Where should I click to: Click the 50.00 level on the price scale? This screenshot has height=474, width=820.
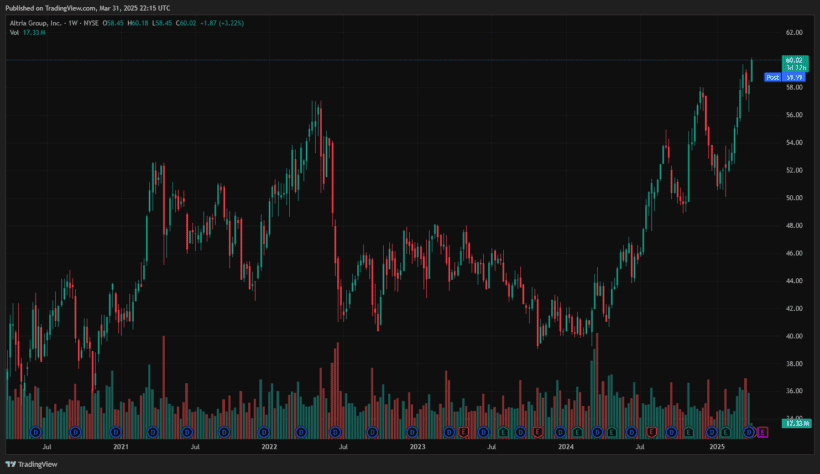click(795, 198)
